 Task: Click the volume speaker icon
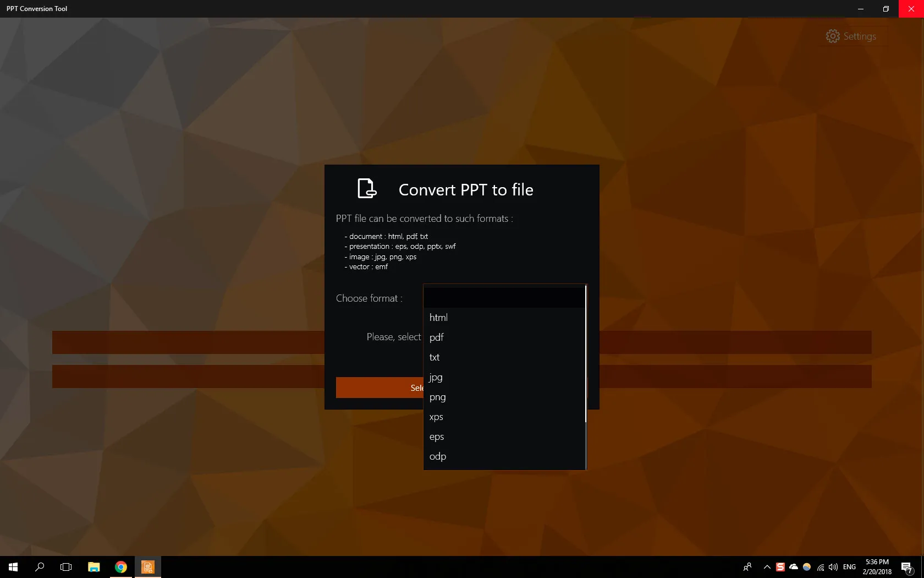pyautogui.click(x=832, y=567)
